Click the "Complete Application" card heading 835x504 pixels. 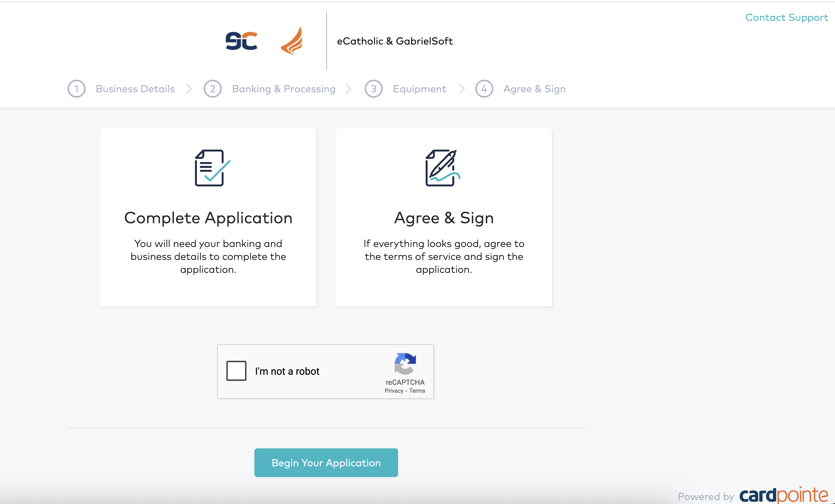tap(208, 218)
